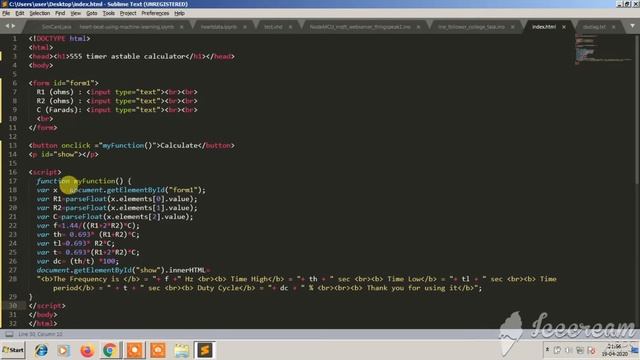Open the Selection menu
Screen dimensions: 640x360
coord(40,13)
